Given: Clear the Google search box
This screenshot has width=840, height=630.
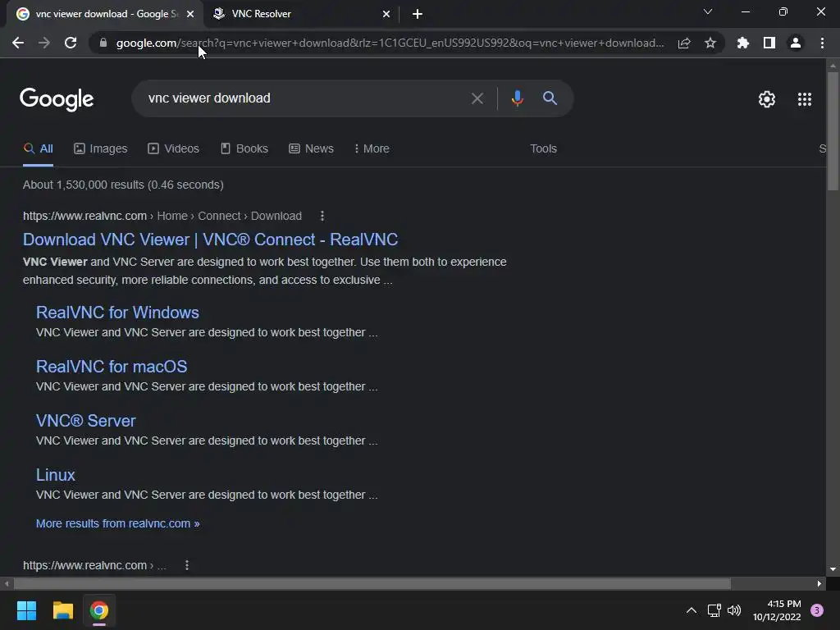Looking at the screenshot, I should click(x=477, y=98).
